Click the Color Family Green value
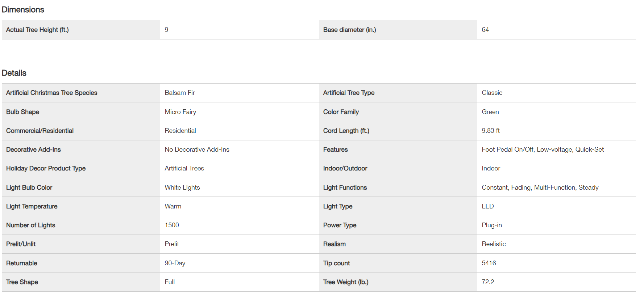 pos(490,112)
